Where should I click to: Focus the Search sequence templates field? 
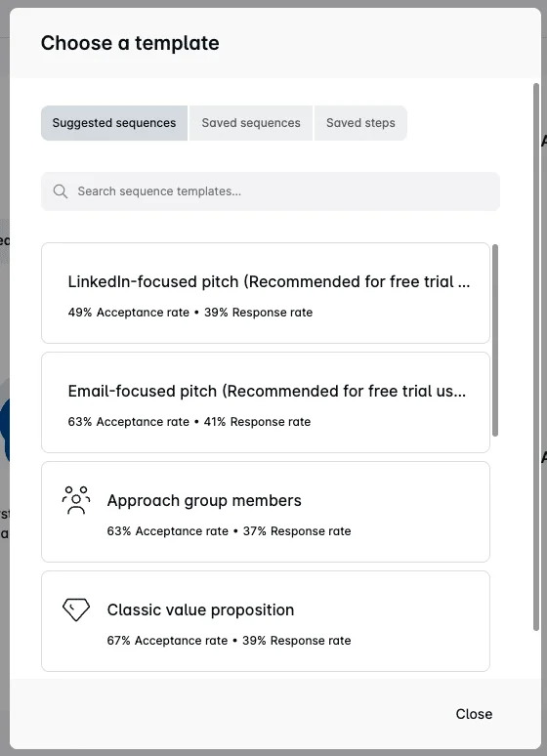[x=271, y=191]
